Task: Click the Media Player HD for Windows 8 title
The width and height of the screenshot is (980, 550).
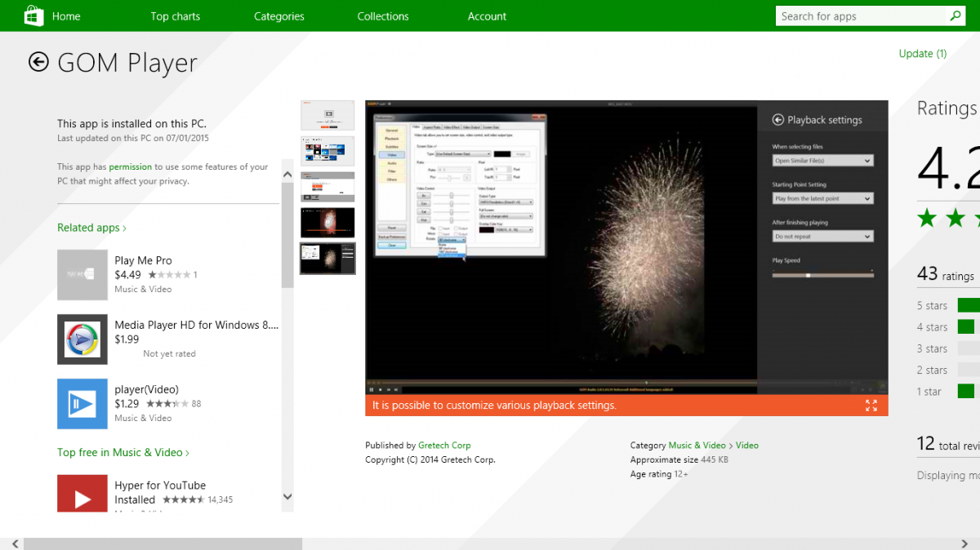Action: pyautogui.click(x=197, y=325)
